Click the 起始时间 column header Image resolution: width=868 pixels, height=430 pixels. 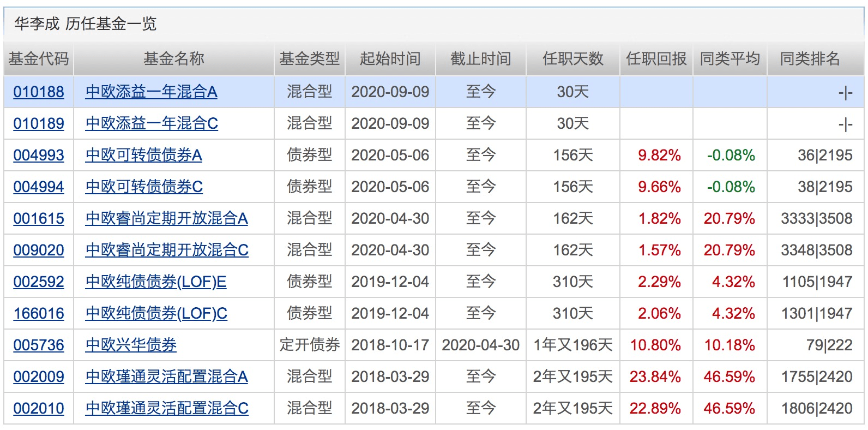click(x=390, y=58)
